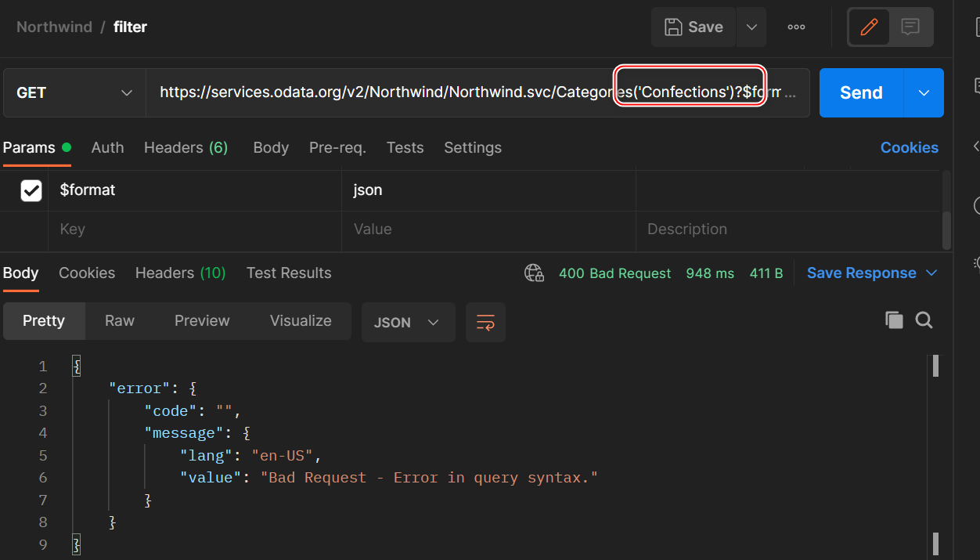Select the Pretty view
This screenshot has height=560, width=980.
44,321
